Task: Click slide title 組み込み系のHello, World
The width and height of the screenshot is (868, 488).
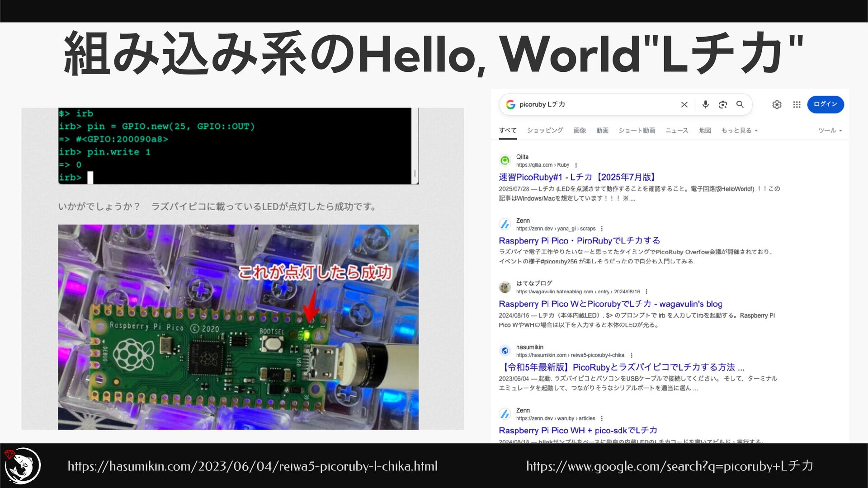Action: (433, 53)
